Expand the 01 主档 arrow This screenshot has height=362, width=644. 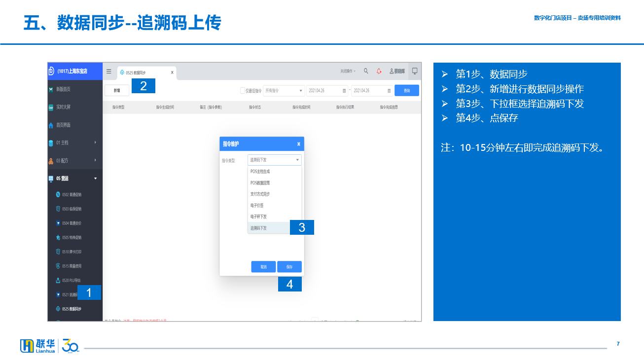tap(95, 143)
